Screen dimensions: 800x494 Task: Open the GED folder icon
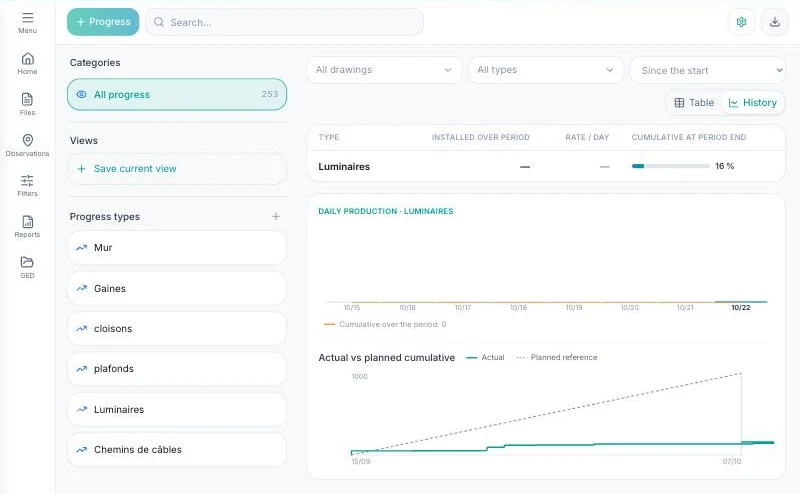(28, 262)
